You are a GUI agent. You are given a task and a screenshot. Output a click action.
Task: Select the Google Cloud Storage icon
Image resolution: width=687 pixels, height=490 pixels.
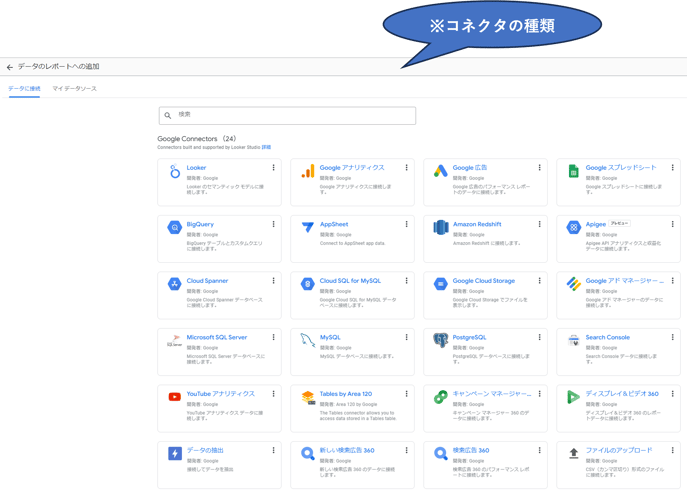[440, 284]
